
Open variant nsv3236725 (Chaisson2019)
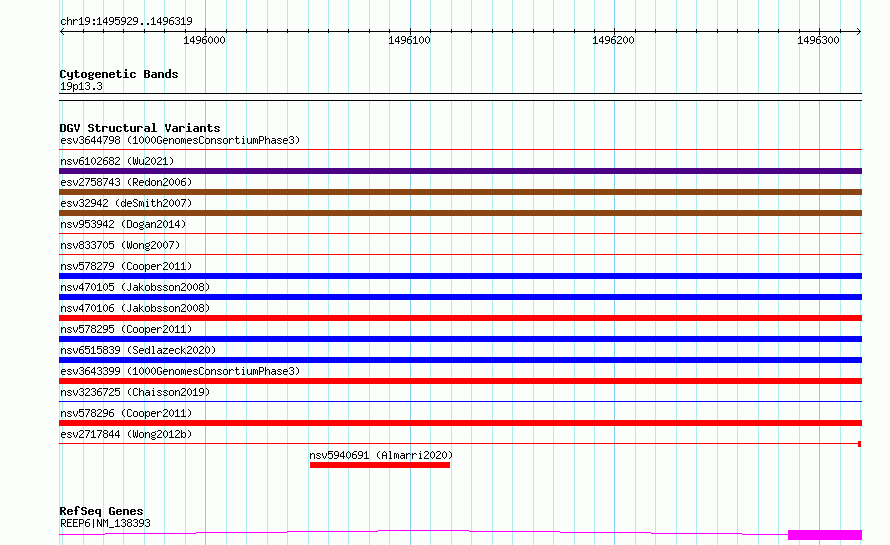(135, 392)
